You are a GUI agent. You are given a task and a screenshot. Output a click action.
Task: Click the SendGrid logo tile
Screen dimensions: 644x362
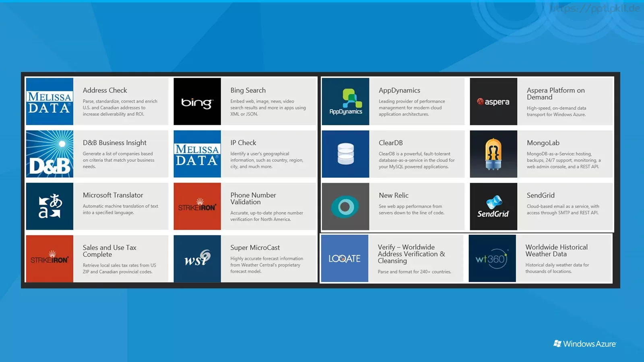coord(493,206)
